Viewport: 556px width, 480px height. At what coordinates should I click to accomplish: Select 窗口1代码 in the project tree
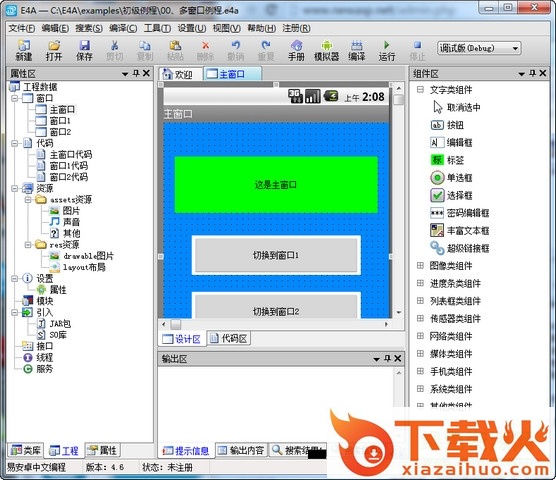coord(68,166)
